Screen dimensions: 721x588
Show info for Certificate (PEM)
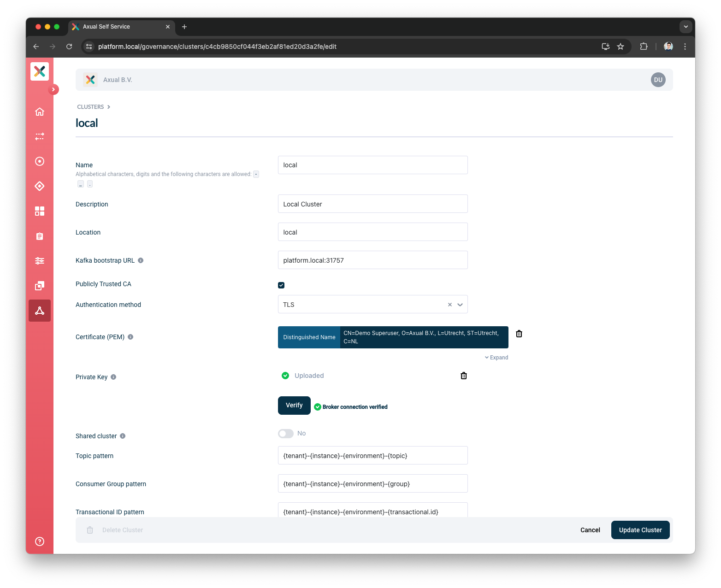[130, 337]
